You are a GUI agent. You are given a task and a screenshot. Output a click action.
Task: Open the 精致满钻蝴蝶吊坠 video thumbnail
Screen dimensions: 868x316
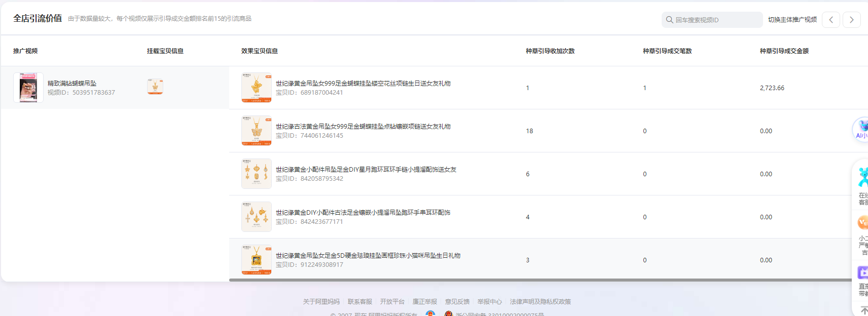[x=28, y=88]
